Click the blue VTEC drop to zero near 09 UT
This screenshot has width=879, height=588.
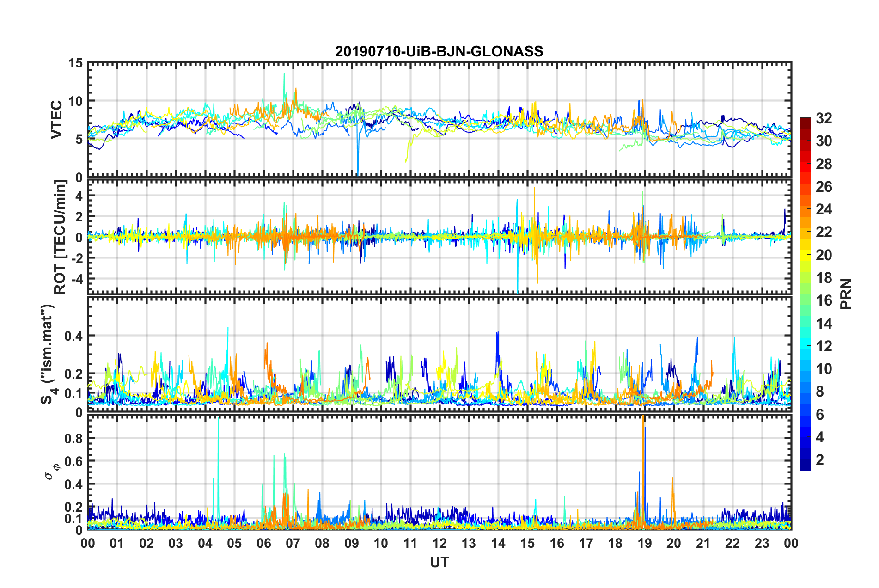click(358, 148)
